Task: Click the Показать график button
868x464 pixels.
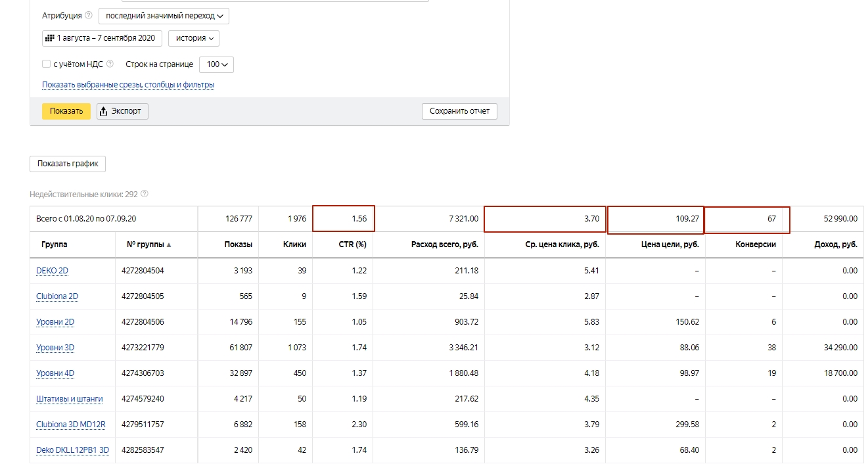Action: click(x=68, y=164)
